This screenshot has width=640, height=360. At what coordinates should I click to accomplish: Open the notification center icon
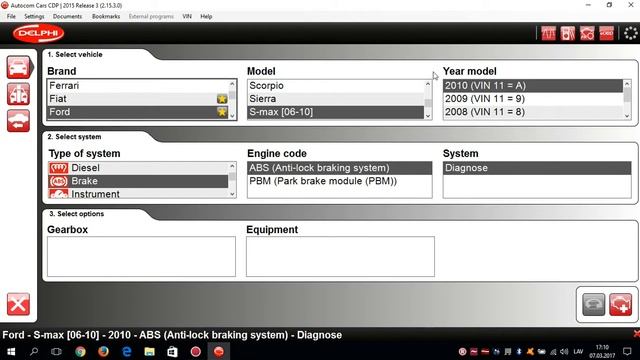[x=627, y=351]
